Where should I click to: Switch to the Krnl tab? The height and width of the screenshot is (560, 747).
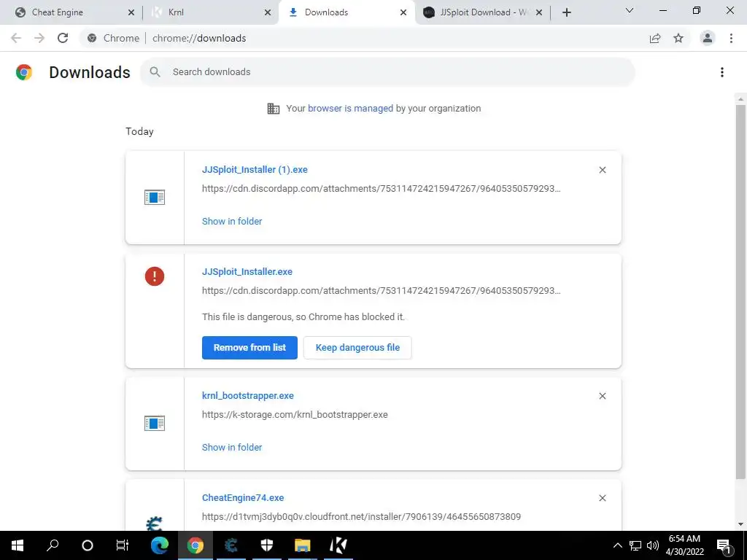click(209, 12)
